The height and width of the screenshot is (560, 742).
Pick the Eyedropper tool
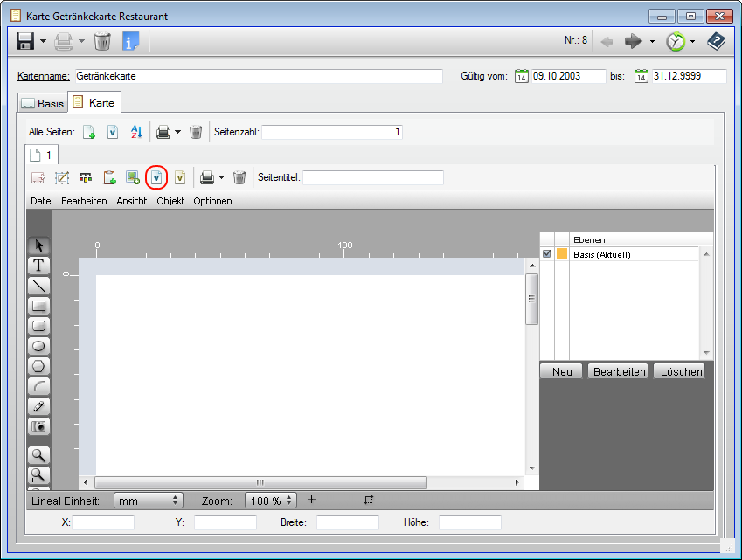pos(39,406)
